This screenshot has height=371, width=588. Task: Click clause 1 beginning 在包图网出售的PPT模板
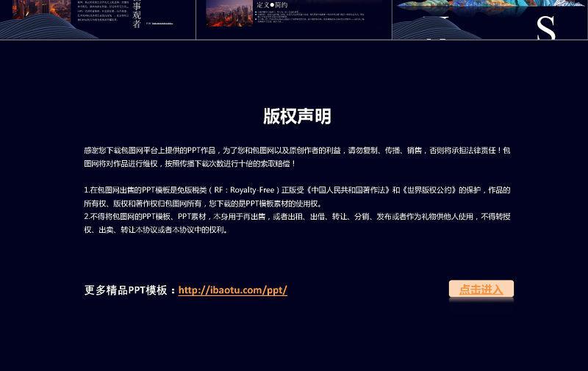(297, 196)
